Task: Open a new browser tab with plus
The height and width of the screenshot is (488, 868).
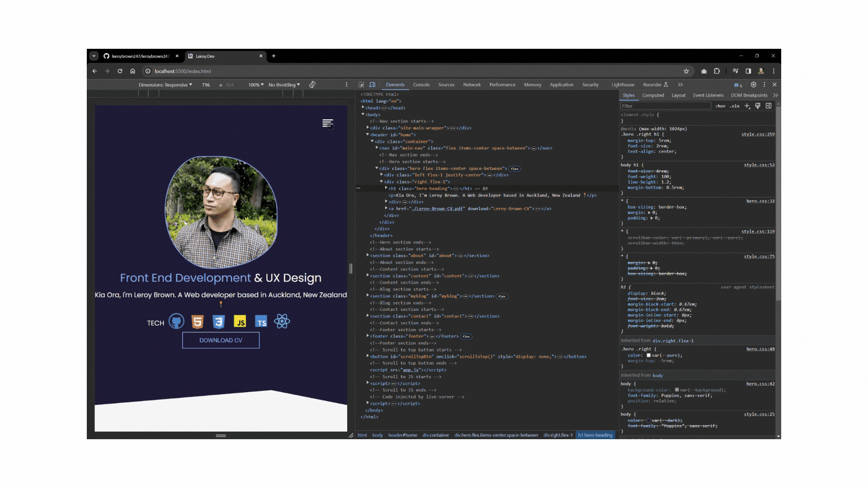Action: (x=274, y=56)
